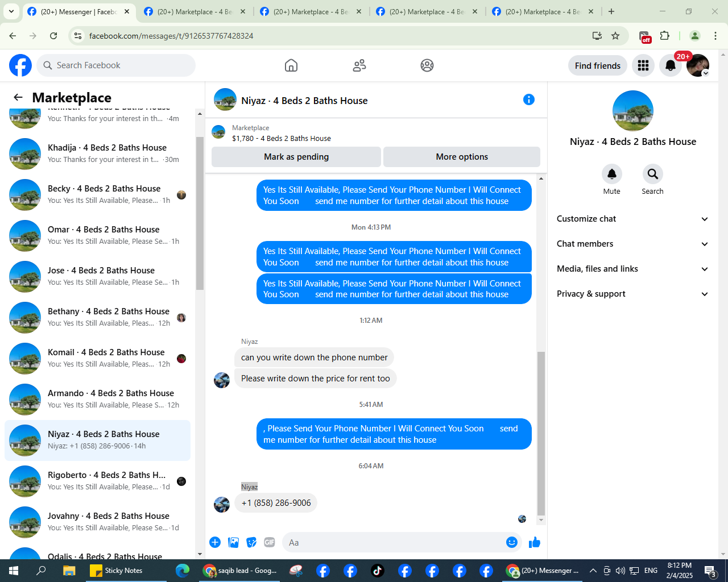The width and height of the screenshot is (728, 582).
Task: Expand Media, files and links section
Action: 632,269
